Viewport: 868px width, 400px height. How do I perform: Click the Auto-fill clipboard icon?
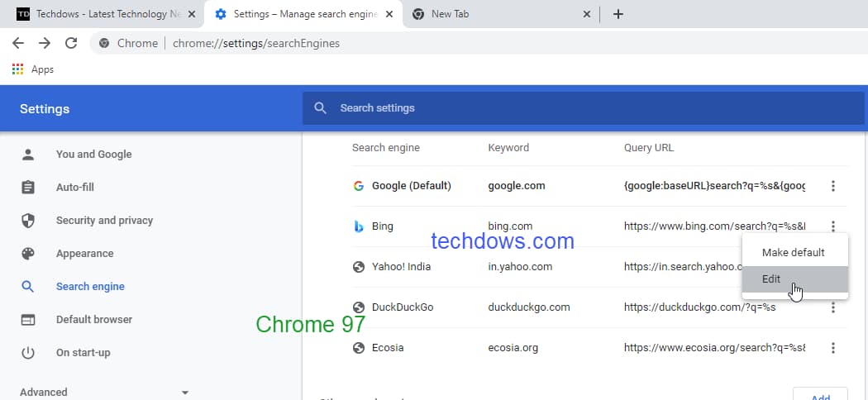coord(27,188)
